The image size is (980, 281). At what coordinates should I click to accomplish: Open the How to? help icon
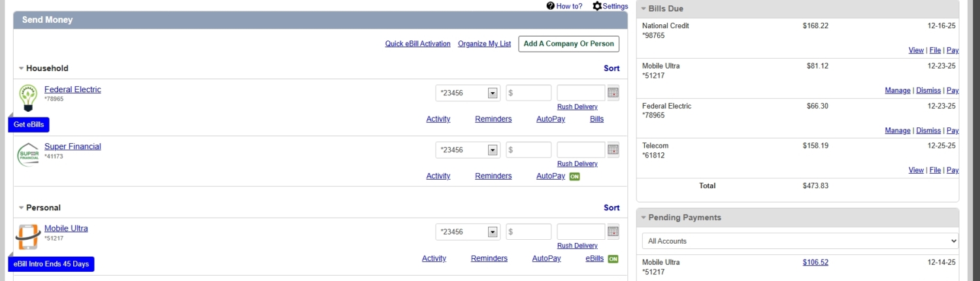tap(551, 6)
